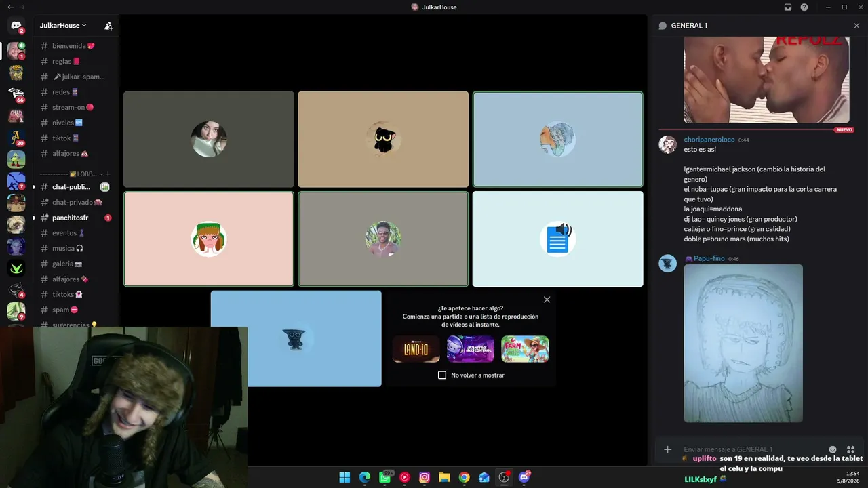Open the apps icon in the chat box
This screenshot has width=868, height=488.
850,449
